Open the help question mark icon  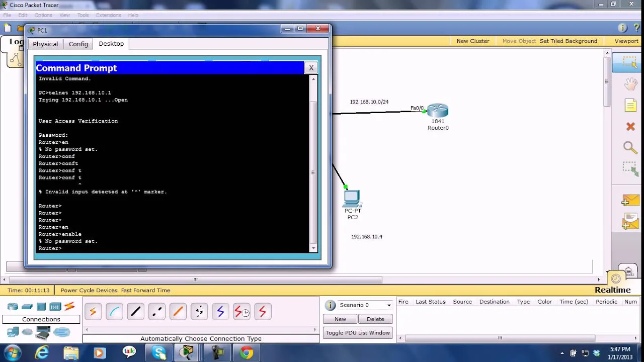[x=637, y=28]
